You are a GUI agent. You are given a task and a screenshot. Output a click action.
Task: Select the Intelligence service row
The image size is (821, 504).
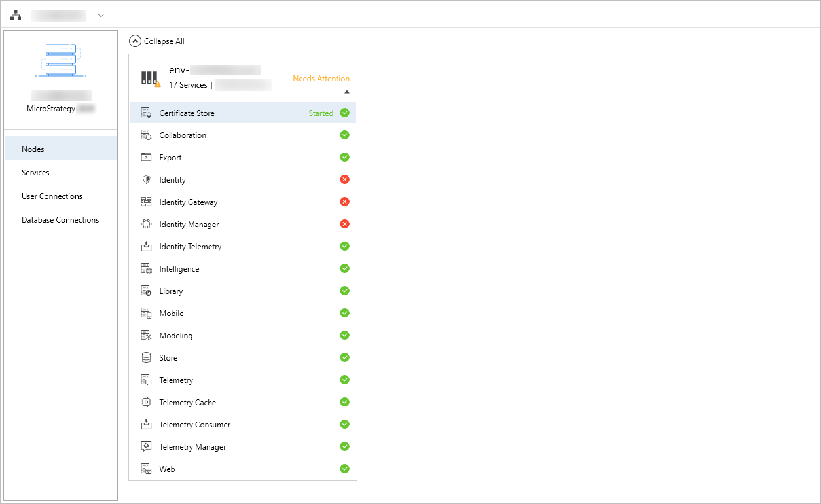pos(242,269)
